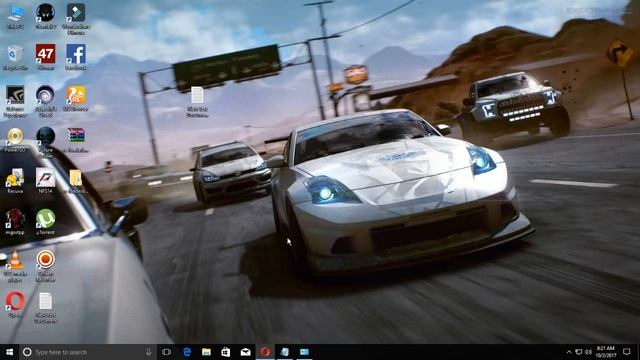Select the text document beside the Opera shortcut
Viewport: 640px width, 360px height.
(45, 308)
